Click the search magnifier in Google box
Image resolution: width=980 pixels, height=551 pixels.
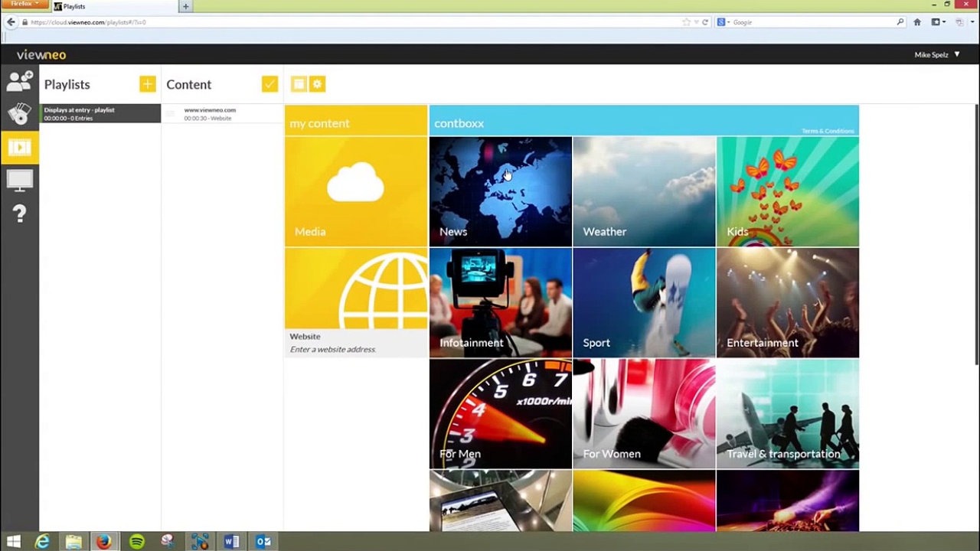[900, 22]
